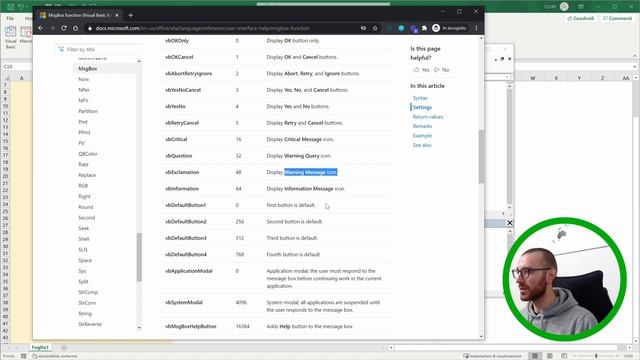Open the browser three-dot menu
The height and width of the screenshot is (360, 640).
[x=476, y=28]
